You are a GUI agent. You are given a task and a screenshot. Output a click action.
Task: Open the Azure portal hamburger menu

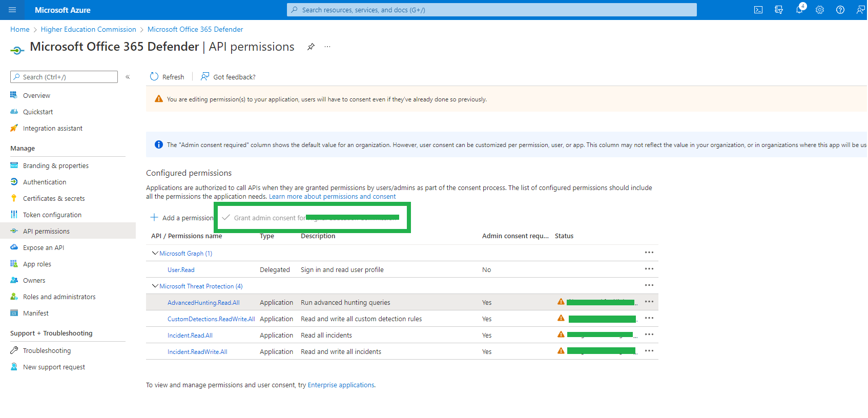tap(12, 10)
